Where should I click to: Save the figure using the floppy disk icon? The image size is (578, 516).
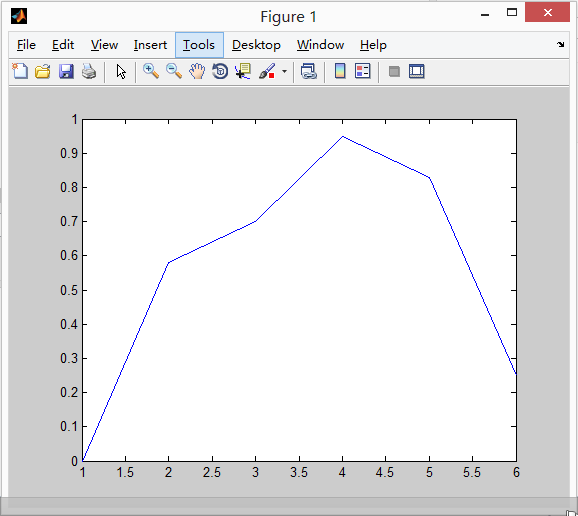(66, 71)
